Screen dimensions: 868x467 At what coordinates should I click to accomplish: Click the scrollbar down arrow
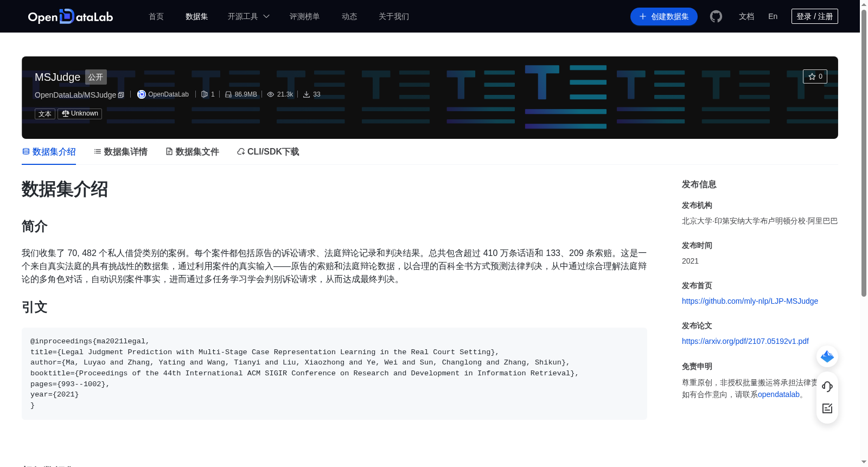864,463
